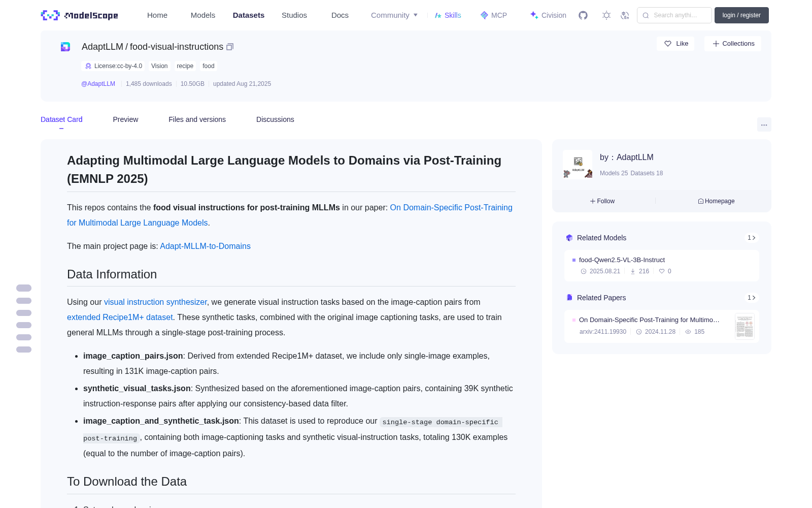Click the login / register button
The width and height of the screenshot is (812, 508).
(741, 15)
